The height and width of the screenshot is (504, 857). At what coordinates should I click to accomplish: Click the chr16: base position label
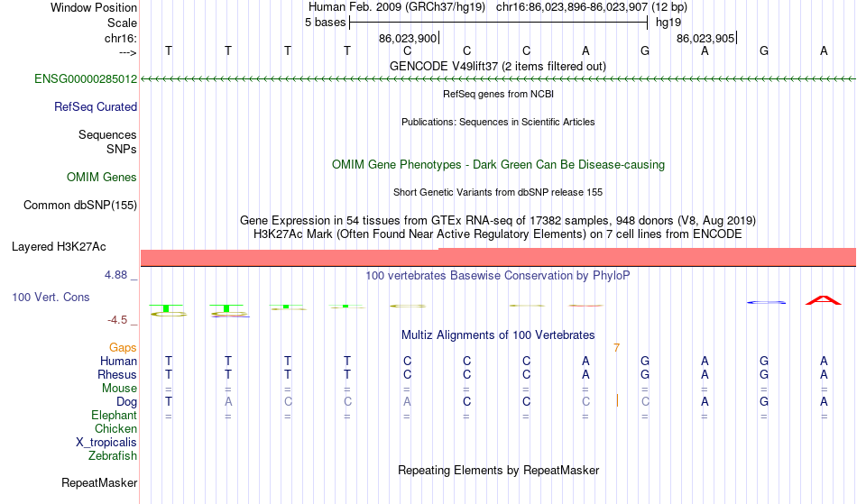[121, 38]
